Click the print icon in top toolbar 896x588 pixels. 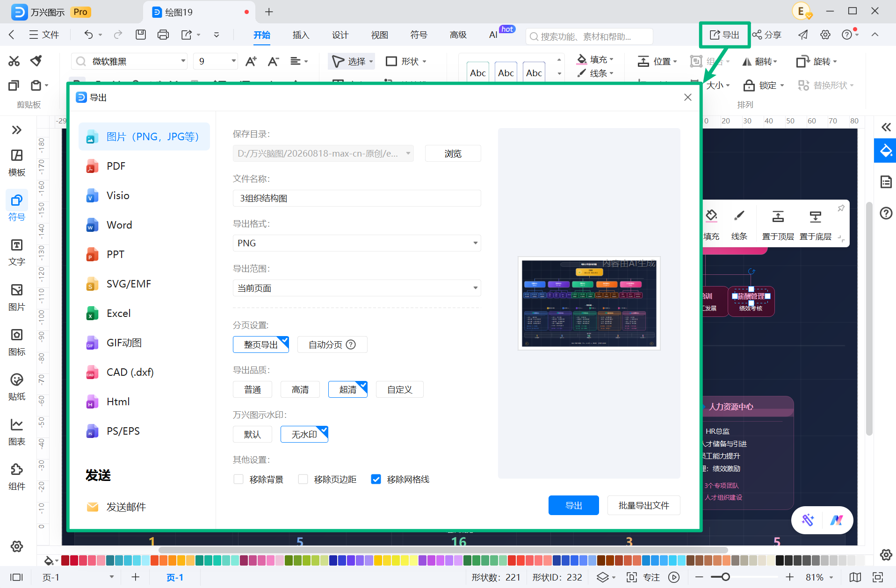point(163,35)
